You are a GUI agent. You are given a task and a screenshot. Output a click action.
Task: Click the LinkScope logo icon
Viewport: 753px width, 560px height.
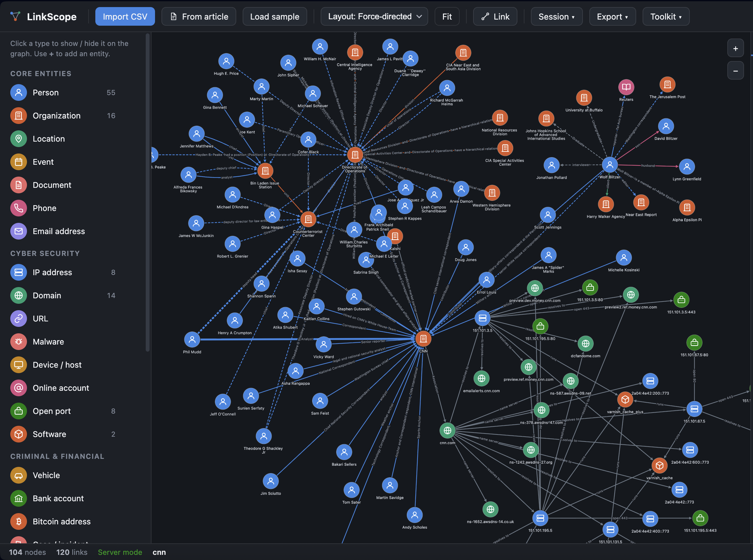(15, 16)
